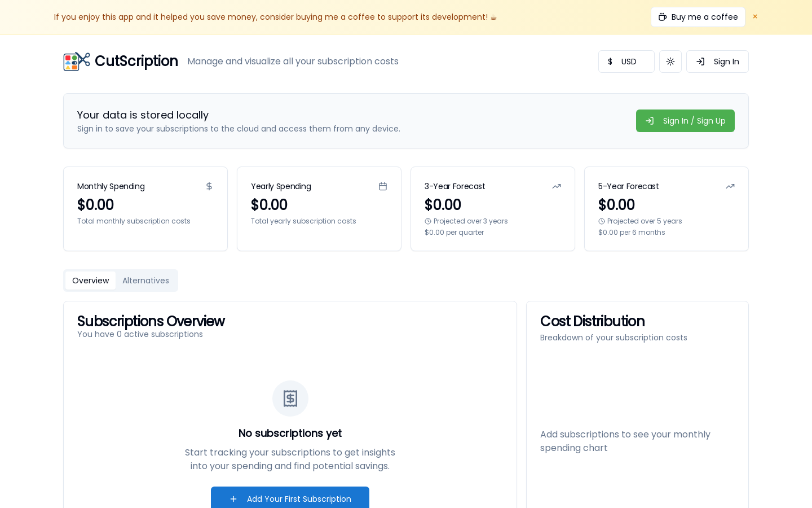The image size is (812, 508).
Task: Click the 3-Year Forecast label
Action: pos(454,186)
